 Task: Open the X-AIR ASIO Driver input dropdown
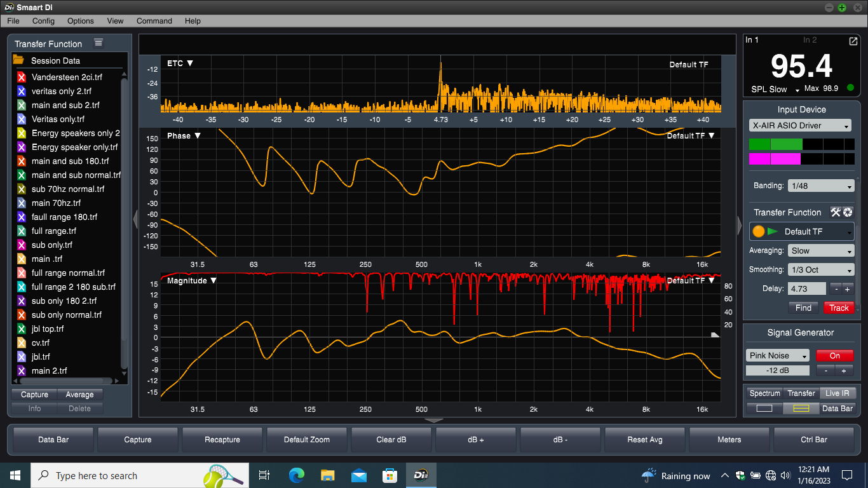(800, 126)
